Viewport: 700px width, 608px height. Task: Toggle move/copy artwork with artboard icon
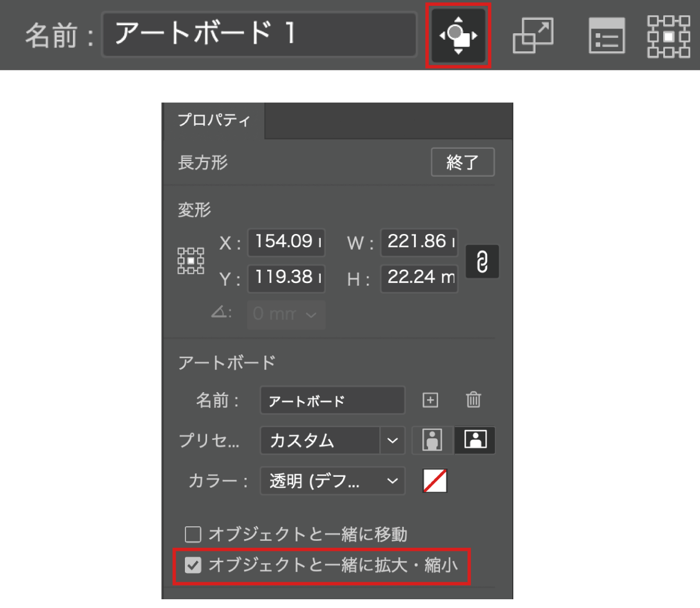pyautogui.click(x=458, y=36)
